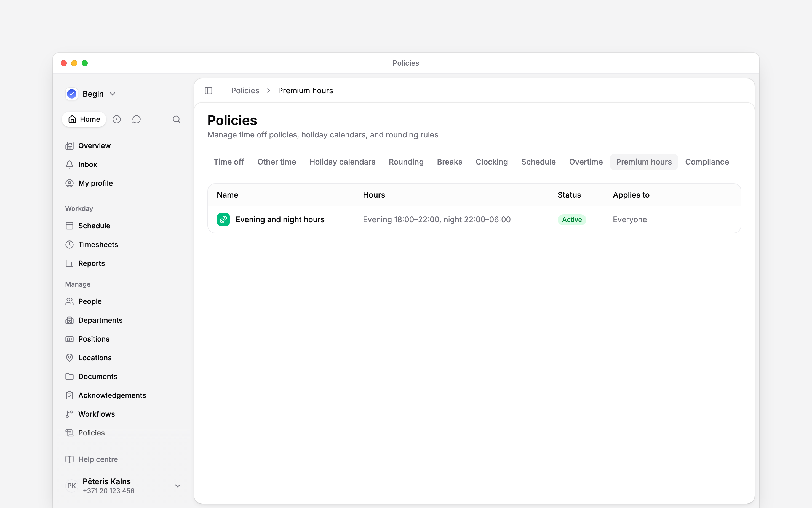Go to the Breaks tab

point(450,162)
